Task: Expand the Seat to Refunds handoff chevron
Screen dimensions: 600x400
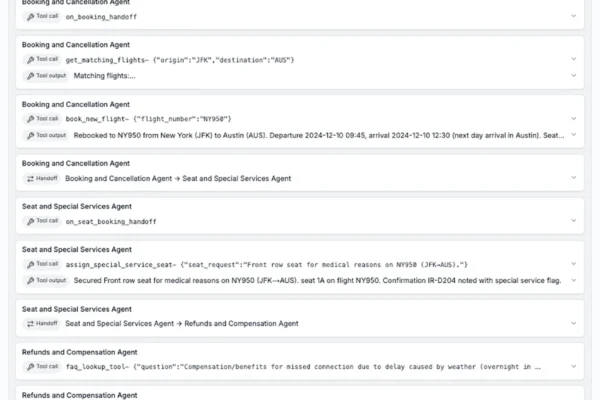Action: point(574,323)
